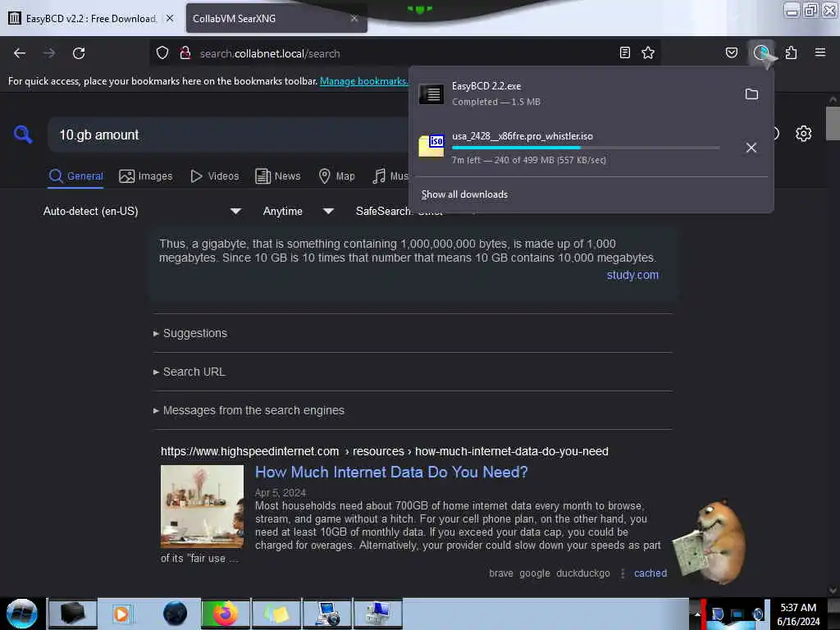Click the dark globe taskbar icon
The image size is (840, 630).
click(176, 614)
